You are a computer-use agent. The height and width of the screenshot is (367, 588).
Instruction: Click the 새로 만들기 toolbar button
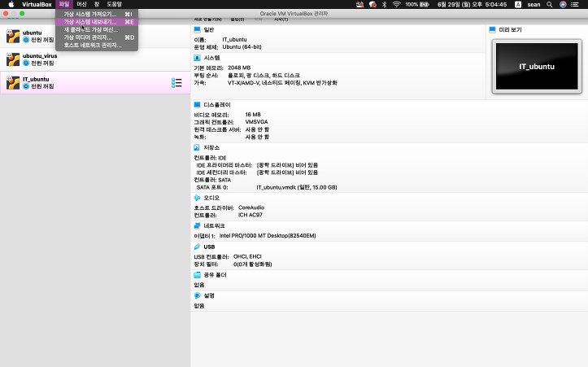(x=207, y=20)
